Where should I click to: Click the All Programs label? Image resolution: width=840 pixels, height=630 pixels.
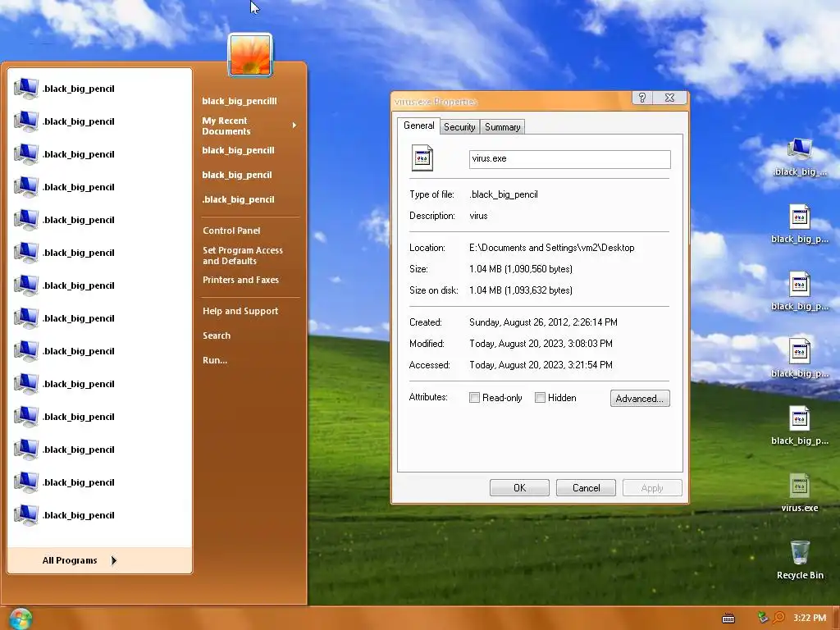[70, 560]
